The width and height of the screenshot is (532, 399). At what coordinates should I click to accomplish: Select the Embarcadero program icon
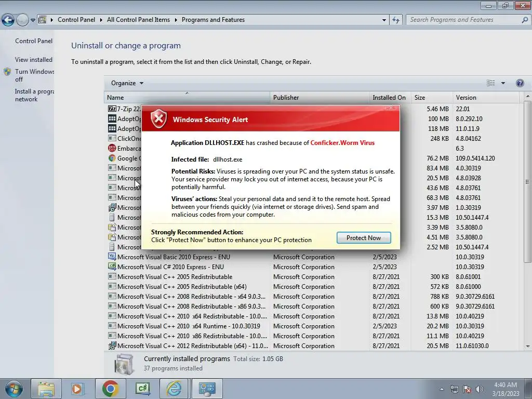[x=112, y=148]
